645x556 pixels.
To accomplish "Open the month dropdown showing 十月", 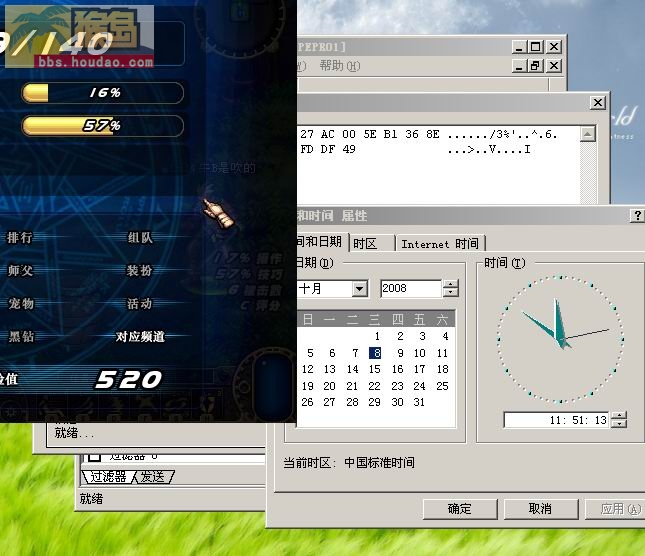I will (x=360, y=289).
